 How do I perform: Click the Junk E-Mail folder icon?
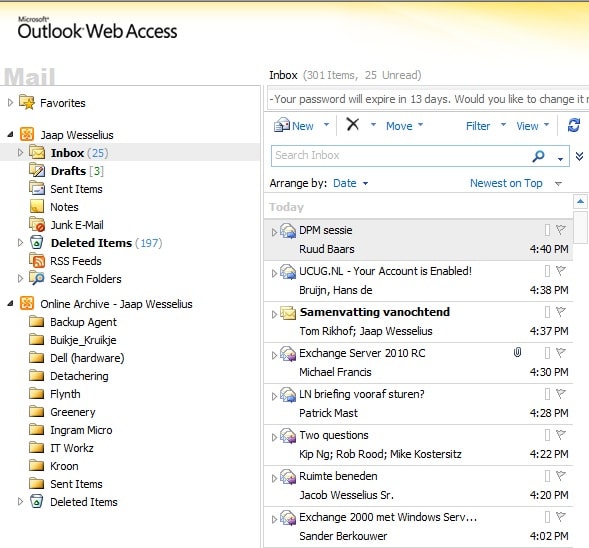coord(37,224)
